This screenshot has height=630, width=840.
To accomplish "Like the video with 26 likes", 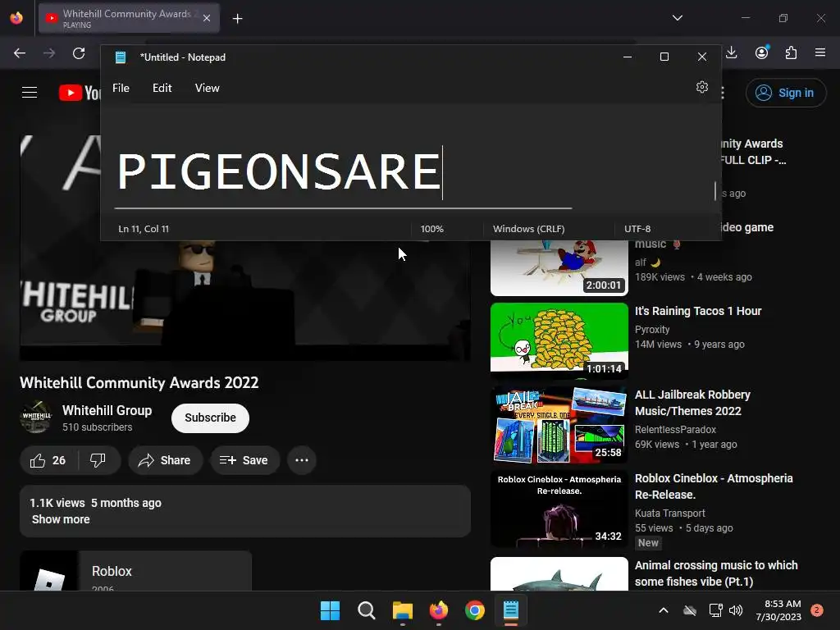I will (48, 460).
